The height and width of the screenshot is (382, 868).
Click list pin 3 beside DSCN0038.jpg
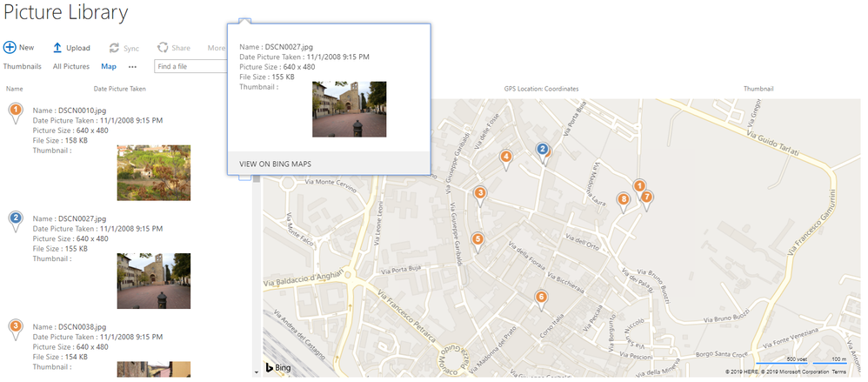[16, 330]
